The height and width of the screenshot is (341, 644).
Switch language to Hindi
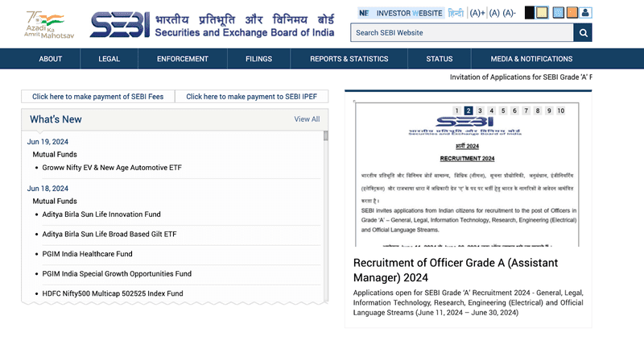456,13
